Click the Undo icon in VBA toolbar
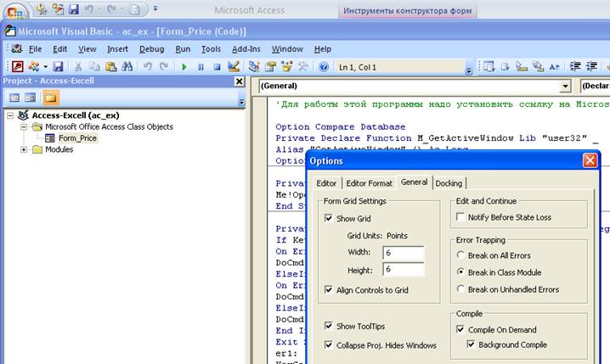 click(148, 67)
